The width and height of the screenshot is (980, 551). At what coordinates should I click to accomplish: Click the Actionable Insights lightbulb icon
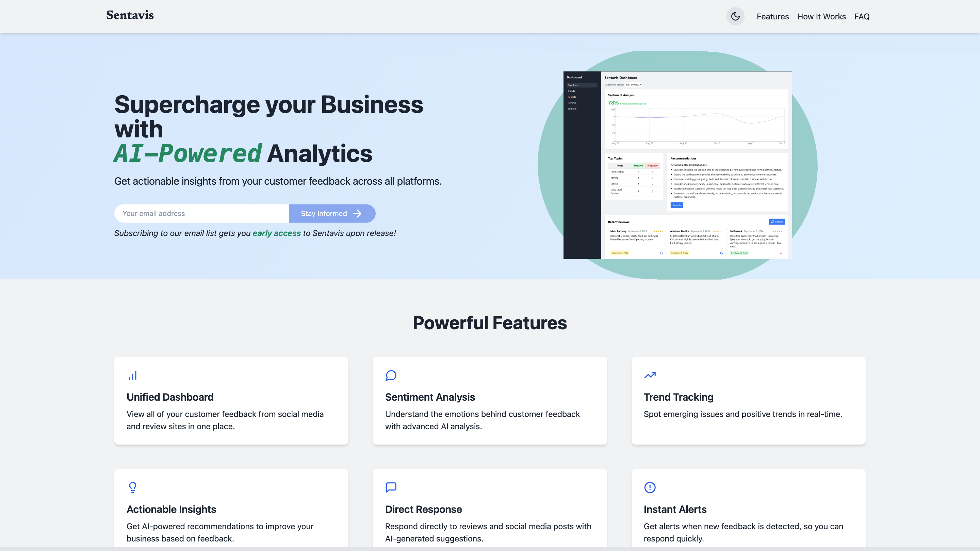pos(132,487)
